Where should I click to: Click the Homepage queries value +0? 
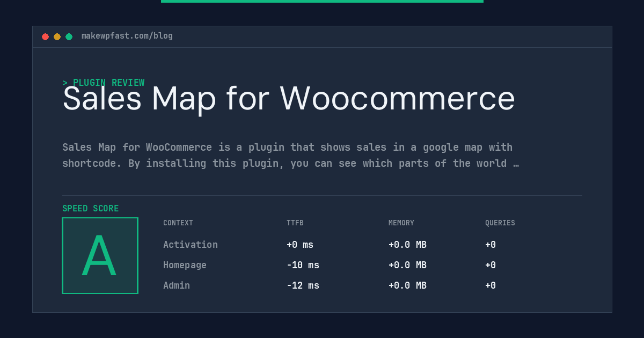[x=491, y=265]
